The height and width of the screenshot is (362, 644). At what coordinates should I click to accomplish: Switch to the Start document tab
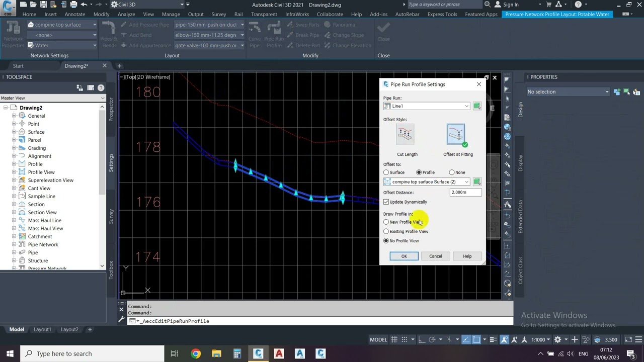[x=18, y=66]
